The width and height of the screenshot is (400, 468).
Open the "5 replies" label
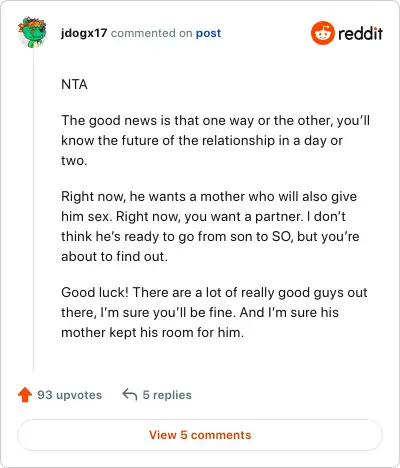tap(167, 395)
